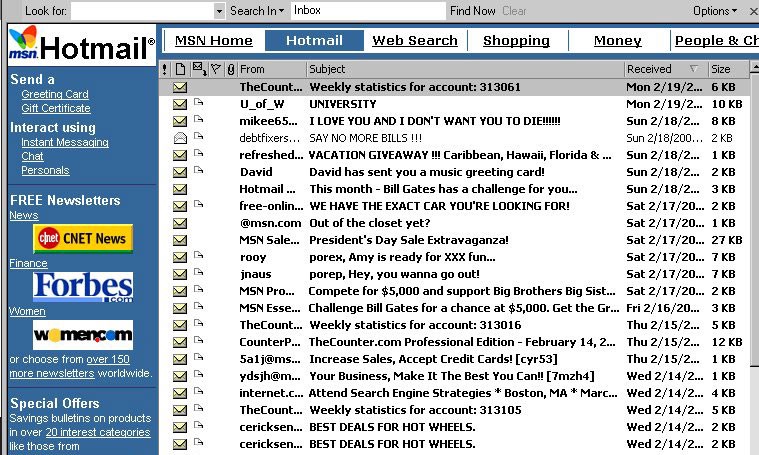Switch to the Web Search tab

click(x=415, y=41)
